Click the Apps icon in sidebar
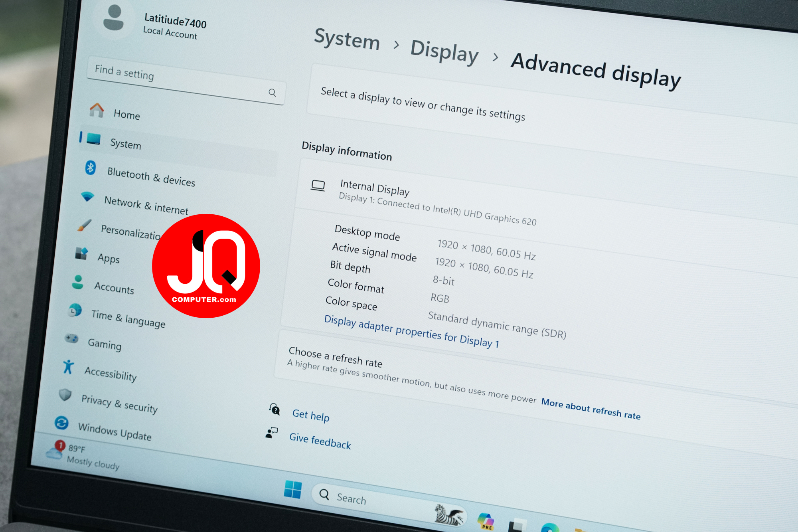Screen dimensions: 798x532 pyautogui.click(x=81, y=253)
